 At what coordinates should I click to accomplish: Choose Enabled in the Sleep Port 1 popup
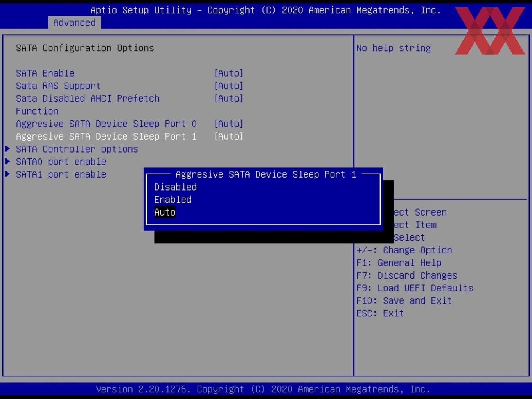point(173,199)
